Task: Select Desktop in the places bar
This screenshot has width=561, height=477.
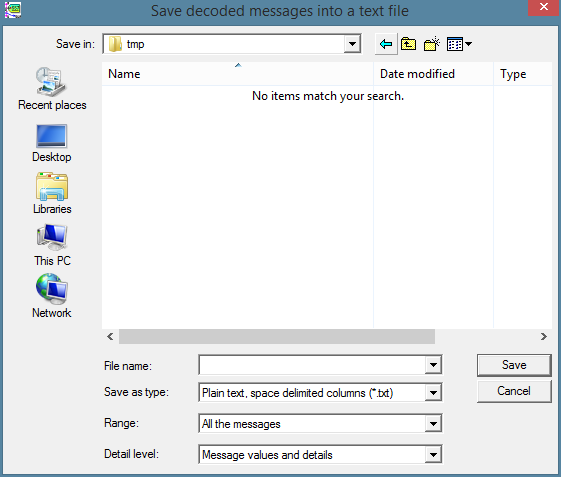Action: pyautogui.click(x=52, y=143)
